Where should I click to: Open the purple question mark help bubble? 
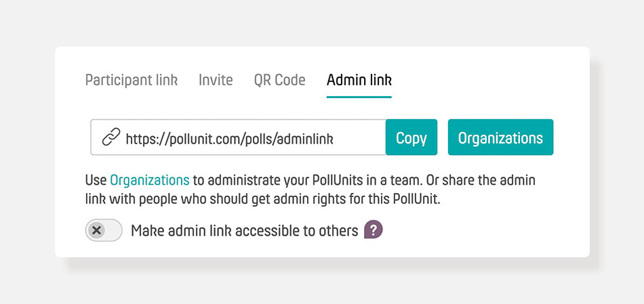pyautogui.click(x=374, y=230)
